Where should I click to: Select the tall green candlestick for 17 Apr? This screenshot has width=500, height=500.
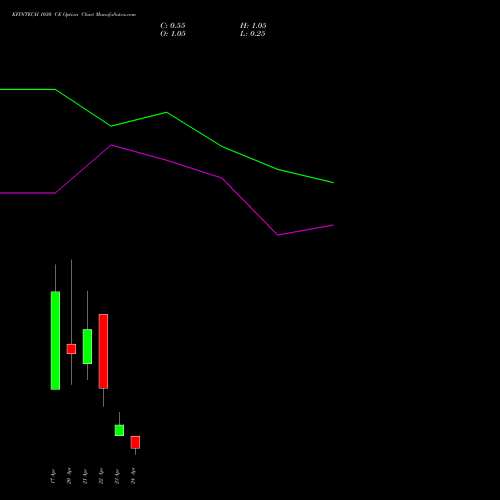coord(55,340)
